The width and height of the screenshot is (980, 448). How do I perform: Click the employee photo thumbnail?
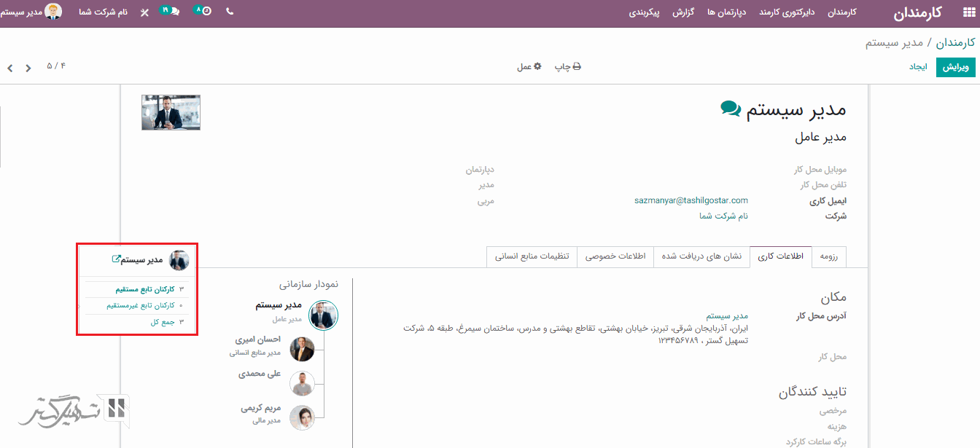(x=171, y=112)
